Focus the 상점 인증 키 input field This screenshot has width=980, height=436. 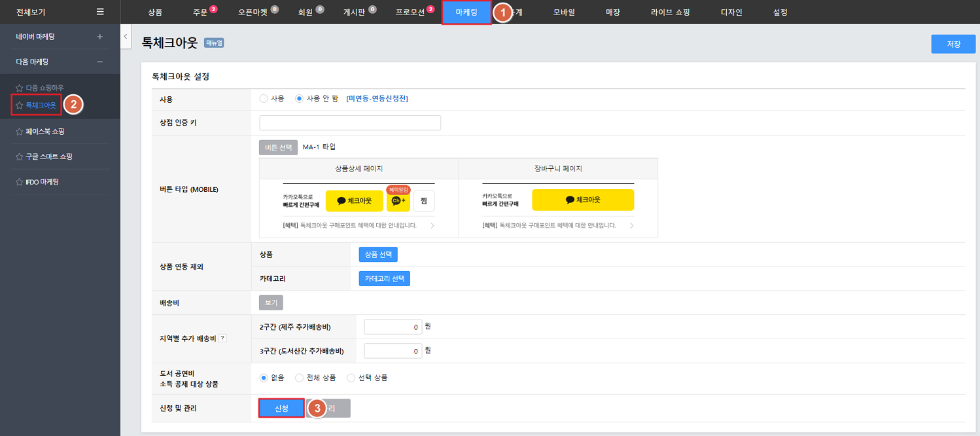click(x=350, y=123)
